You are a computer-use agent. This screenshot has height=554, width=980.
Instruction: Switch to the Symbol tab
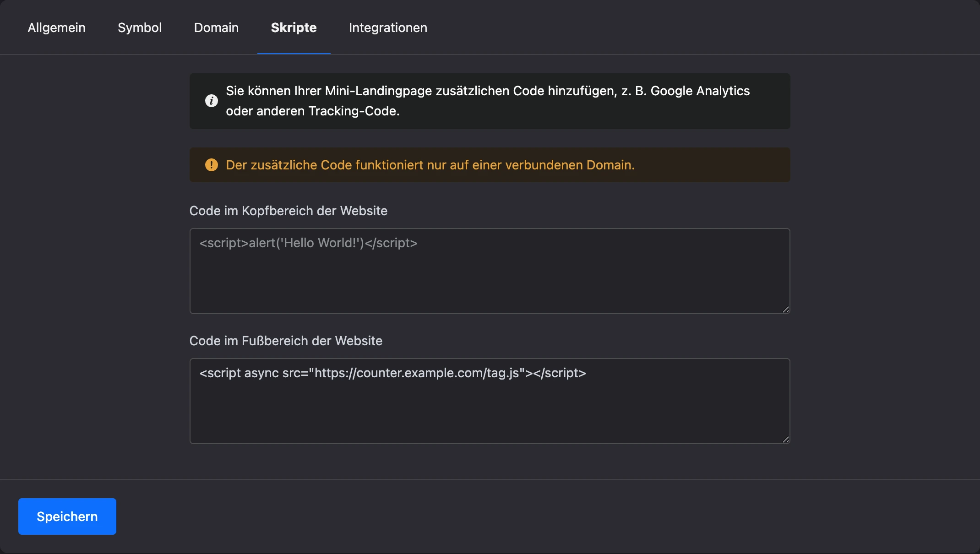(140, 27)
